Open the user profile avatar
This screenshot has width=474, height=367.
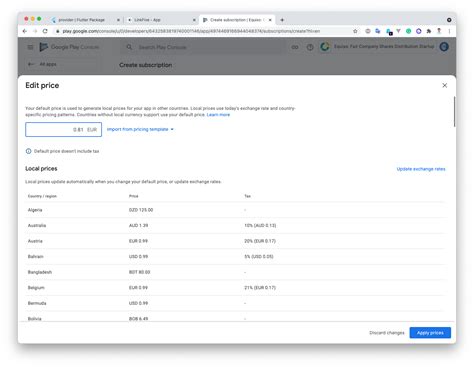(444, 47)
